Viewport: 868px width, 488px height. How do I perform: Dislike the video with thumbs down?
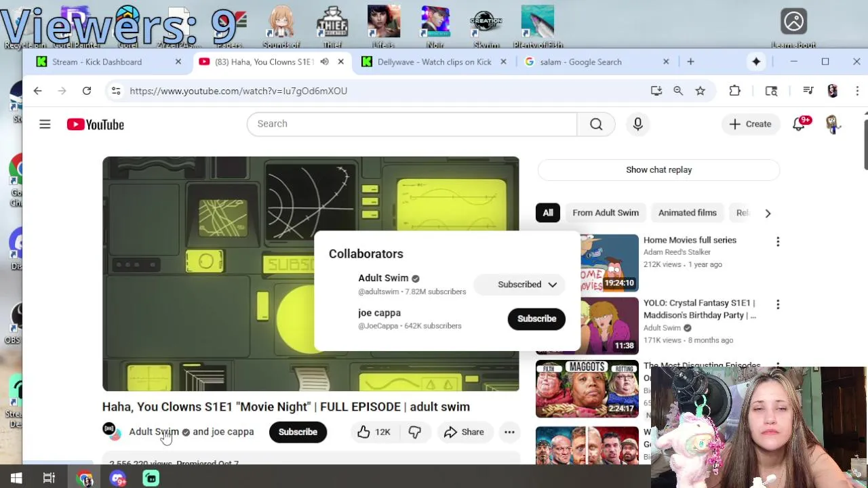click(415, 432)
